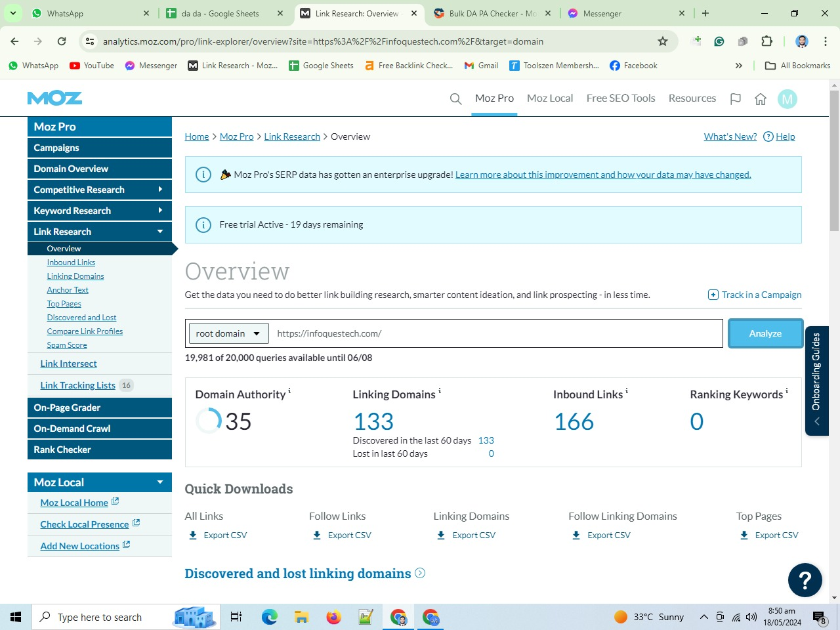Screen dimensions: 840x630
Task: Open Link Tracking Lists link
Action: [78, 385]
